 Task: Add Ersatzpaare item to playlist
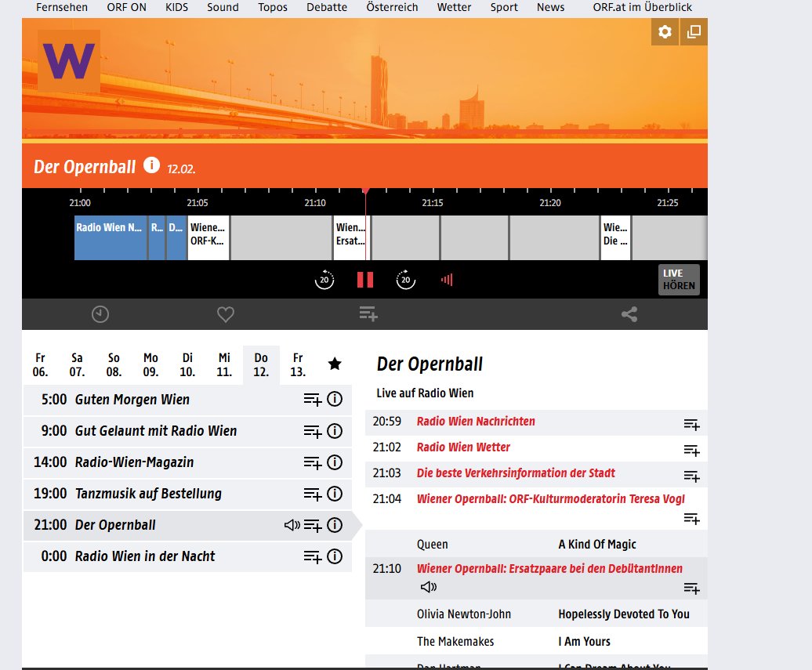tap(691, 589)
